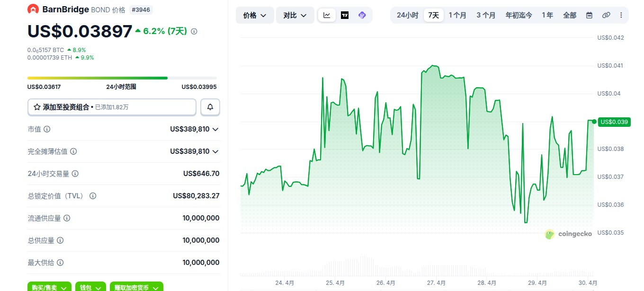Image resolution: width=644 pixels, height=291 pixels.
Task: Click info icon next to 24小时交易量
Action: (x=75, y=174)
